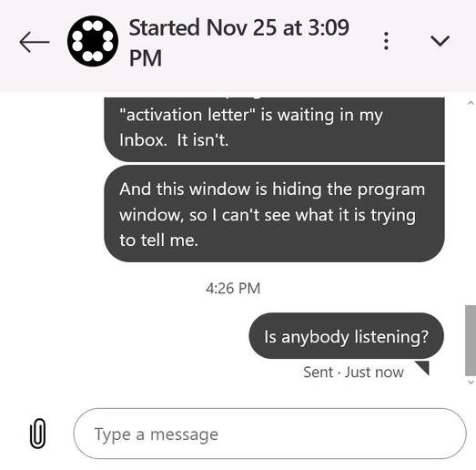Click the 4:26 PM timestamp
Image resolution: width=476 pixels, height=470 pixels.
(x=233, y=288)
